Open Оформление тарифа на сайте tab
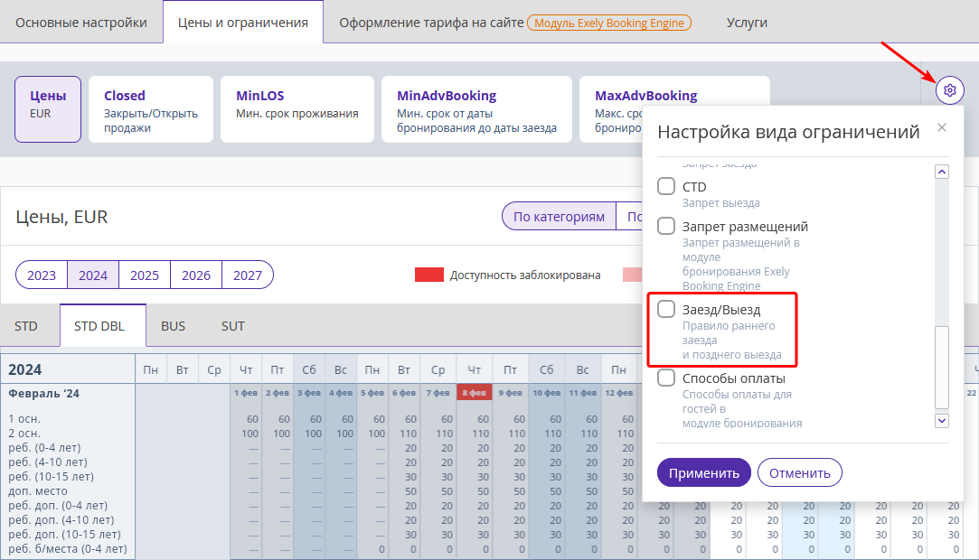 [x=431, y=23]
